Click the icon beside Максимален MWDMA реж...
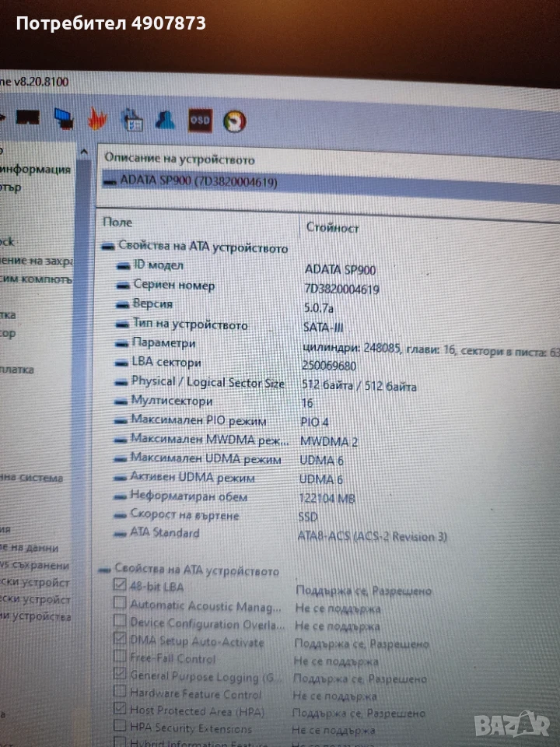Image resolution: width=560 pixels, height=747 pixels. 121,440
